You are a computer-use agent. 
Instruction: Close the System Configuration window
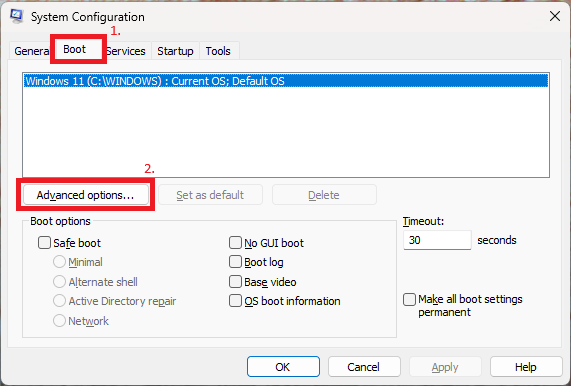coord(555,16)
